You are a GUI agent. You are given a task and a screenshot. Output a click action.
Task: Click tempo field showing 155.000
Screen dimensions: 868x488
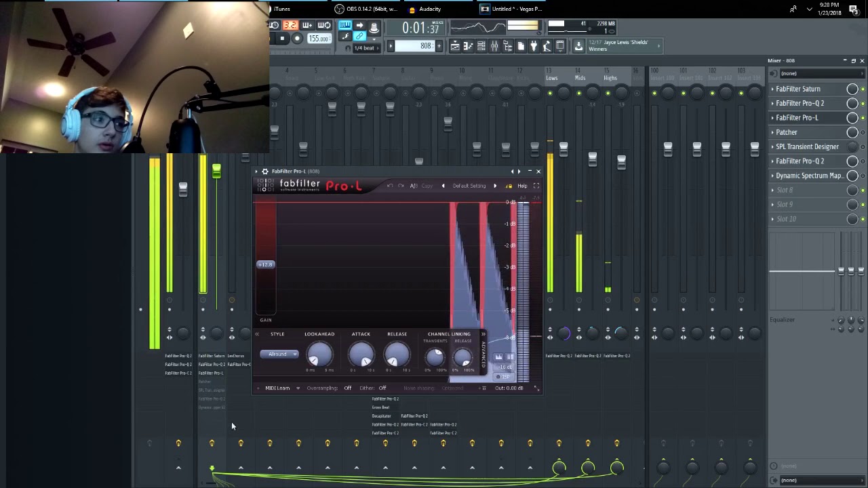319,39
